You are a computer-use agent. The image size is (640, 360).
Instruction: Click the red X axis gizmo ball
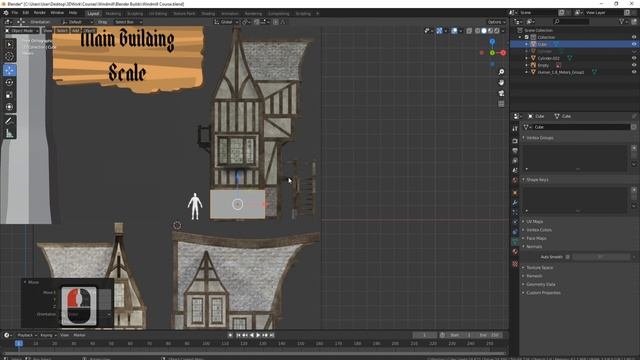503,53
